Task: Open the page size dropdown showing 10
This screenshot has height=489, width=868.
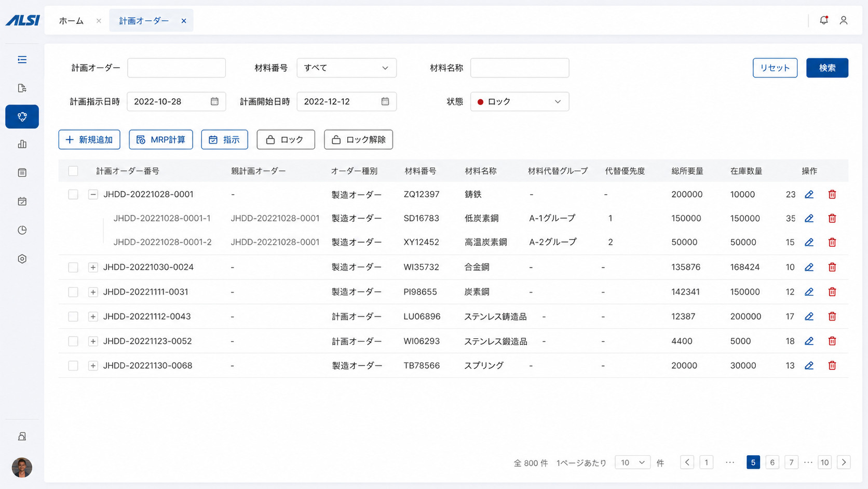Action: 632,462
